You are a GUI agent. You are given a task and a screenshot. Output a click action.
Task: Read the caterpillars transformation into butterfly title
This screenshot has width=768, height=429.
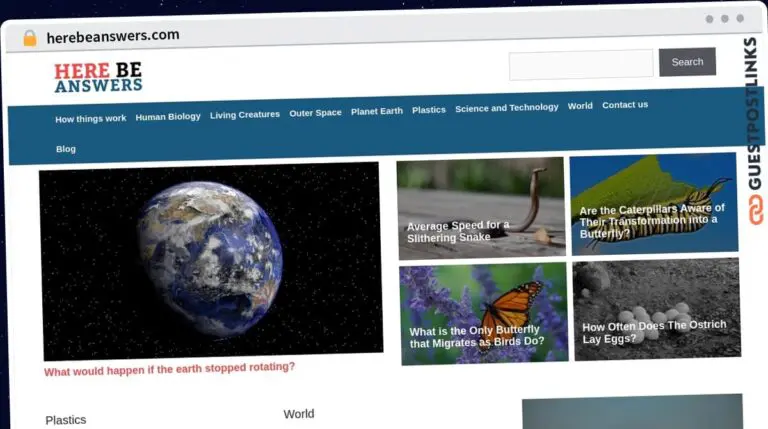(651, 221)
